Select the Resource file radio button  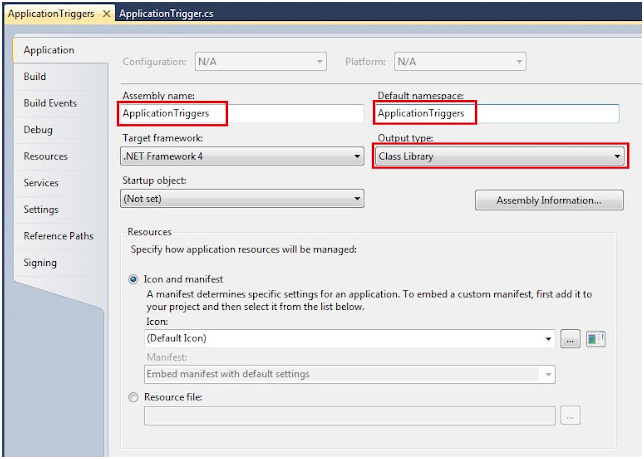coord(134,396)
